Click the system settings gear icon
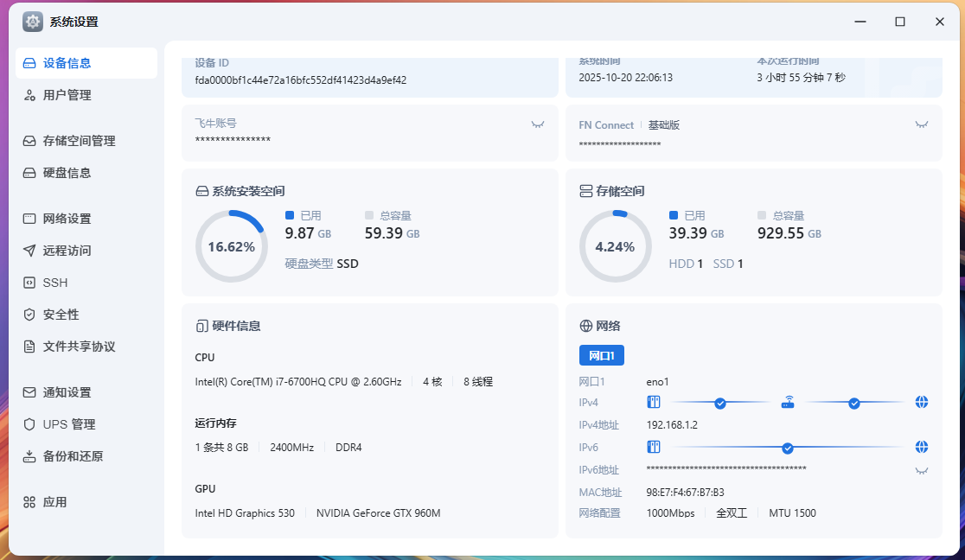The image size is (965, 560). click(33, 22)
